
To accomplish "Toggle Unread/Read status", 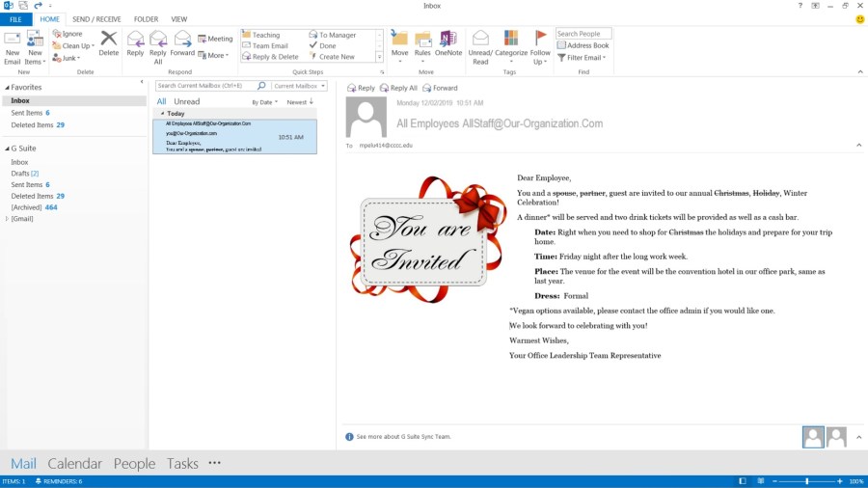I will click(480, 48).
